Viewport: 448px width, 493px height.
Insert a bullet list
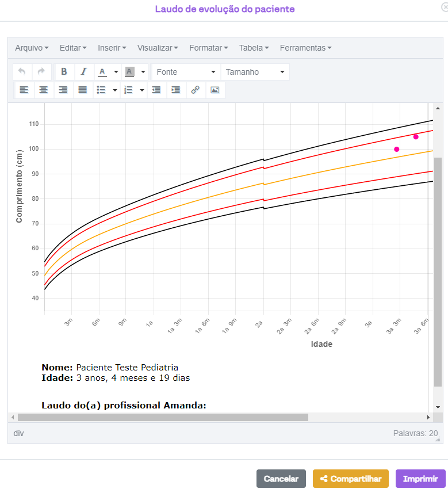101,90
